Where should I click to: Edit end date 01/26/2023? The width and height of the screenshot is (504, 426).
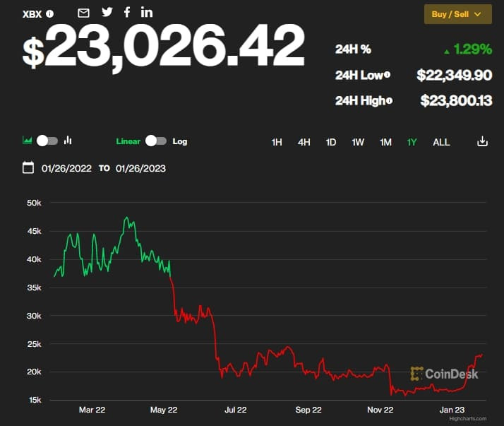click(x=140, y=169)
